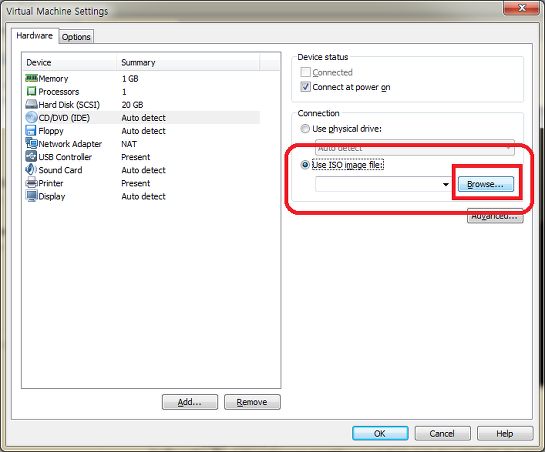Select the Network Adapter label
The image size is (545, 452).
point(70,144)
